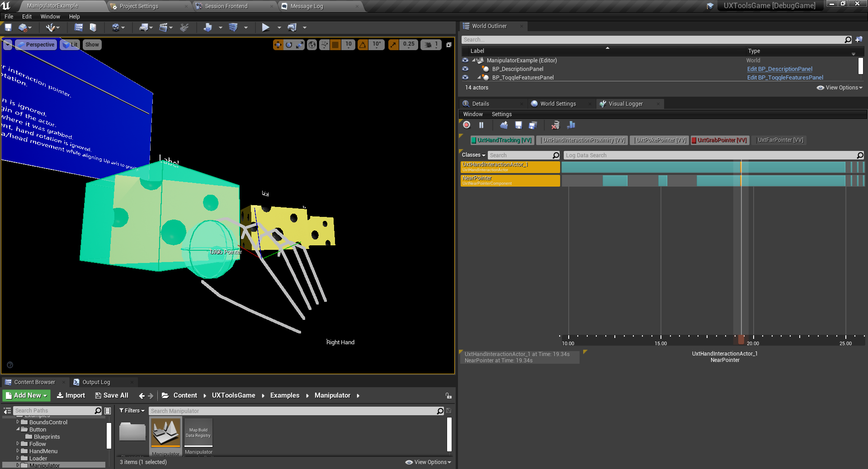This screenshot has width=868, height=469.
Task: Open the Perspective viewport mode dropdown
Action: pyautogui.click(x=36, y=45)
